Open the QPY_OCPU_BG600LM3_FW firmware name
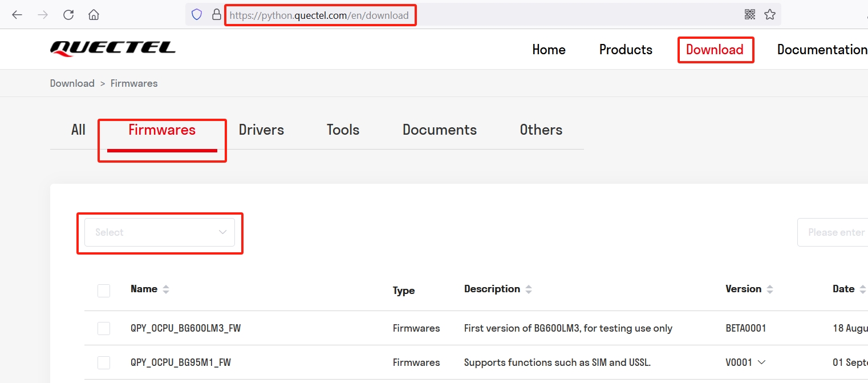The height and width of the screenshot is (383, 868). (186, 328)
